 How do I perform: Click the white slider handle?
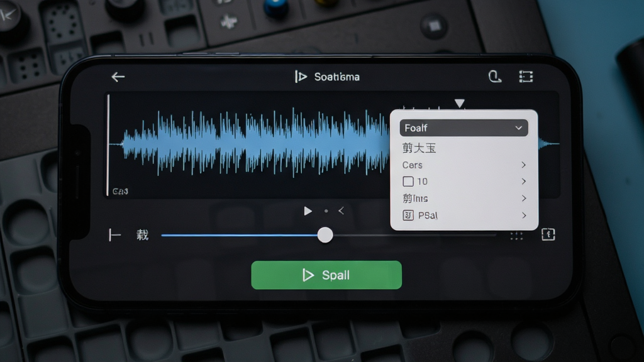pyautogui.click(x=325, y=235)
